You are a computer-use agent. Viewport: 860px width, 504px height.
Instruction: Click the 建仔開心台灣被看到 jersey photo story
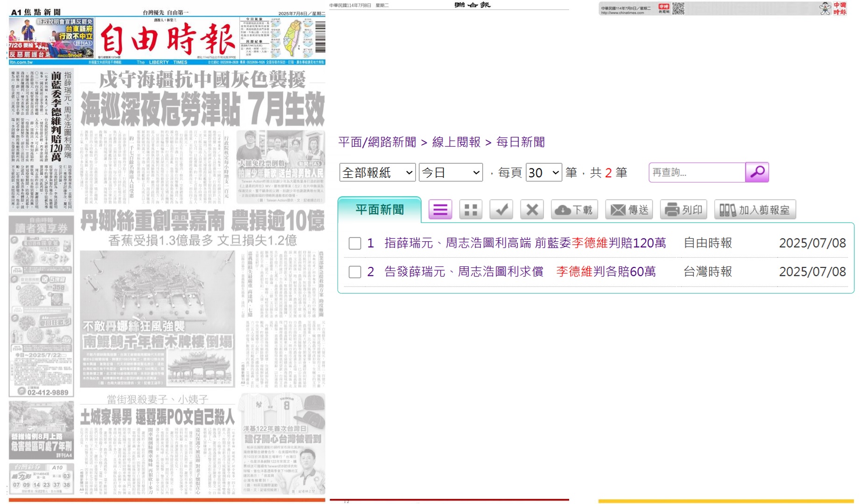pyautogui.click(x=282, y=443)
